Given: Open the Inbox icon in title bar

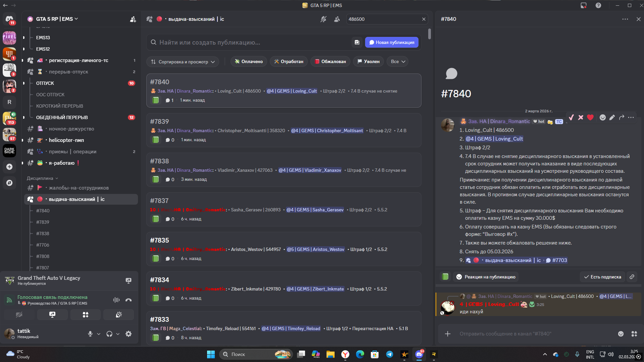Looking at the screenshot, I should coord(584,5).
